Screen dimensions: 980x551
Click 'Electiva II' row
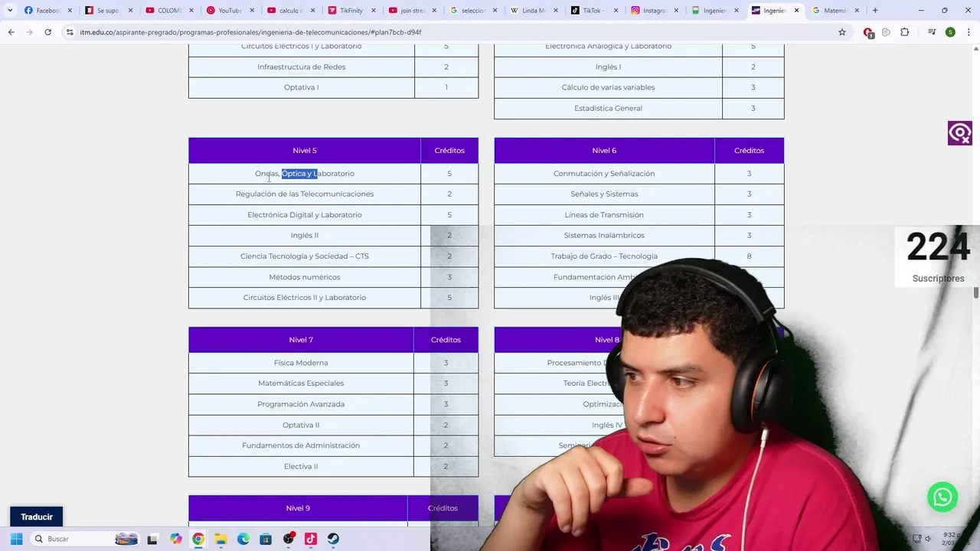pos(333,466)
